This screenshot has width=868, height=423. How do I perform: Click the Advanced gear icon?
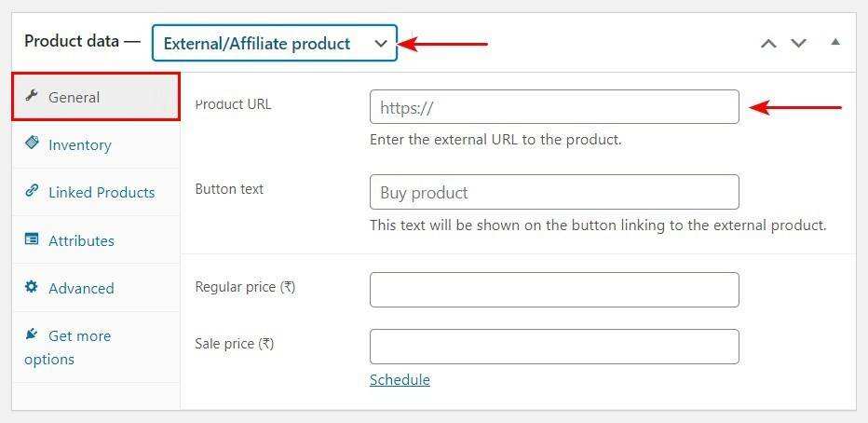point(33,287)
